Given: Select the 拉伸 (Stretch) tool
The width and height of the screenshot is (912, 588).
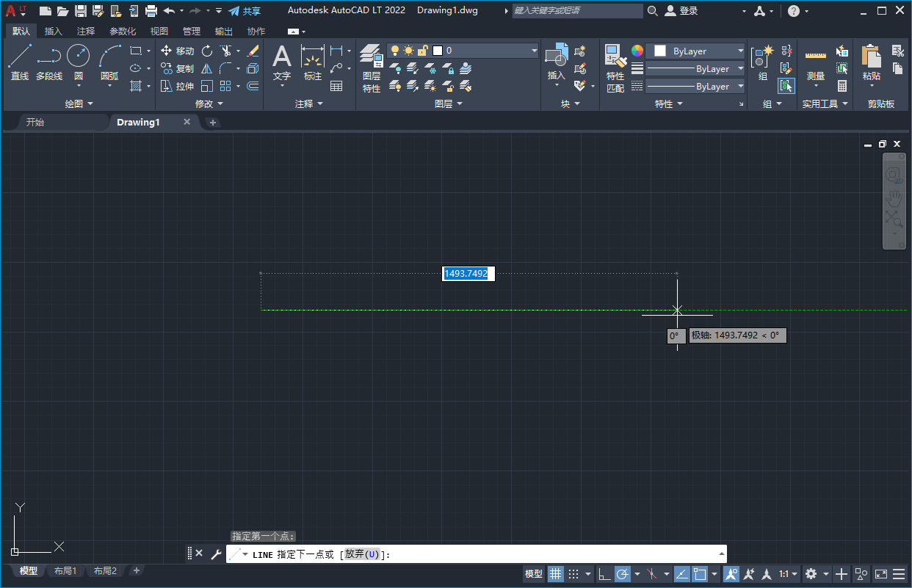Looking at the screenshot, I should click(178, 85).
